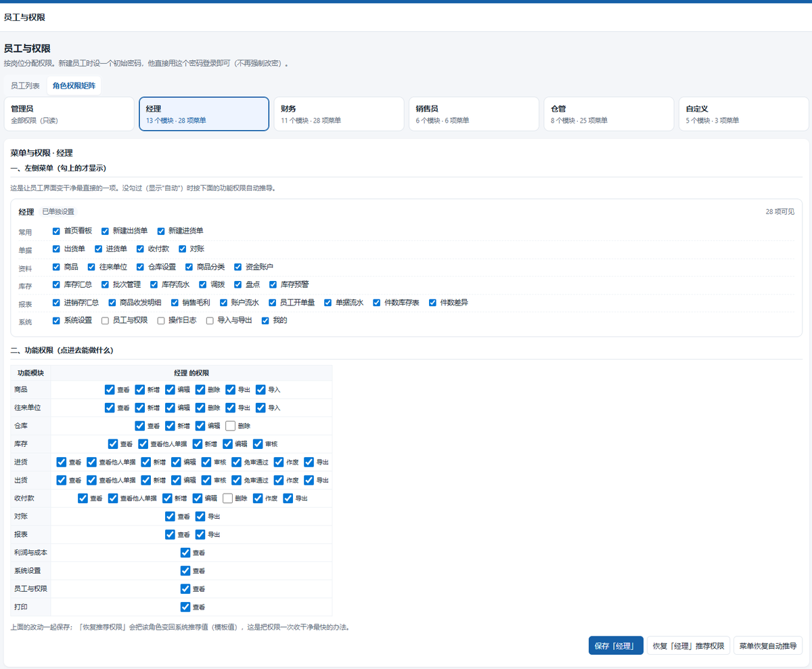The width and height of the screenshot is (812, 669).
Task: Toggle 收付款 module 删除 permission checkbox
Action: click(x=227, y=498)
